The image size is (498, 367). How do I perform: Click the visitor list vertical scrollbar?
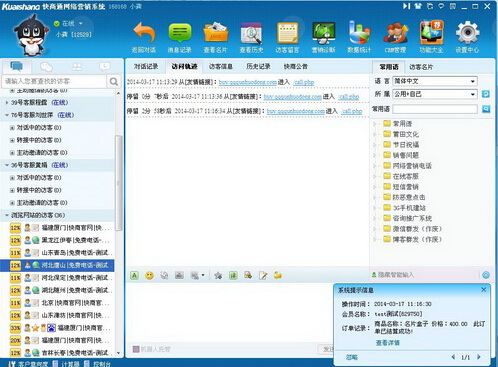119,183
